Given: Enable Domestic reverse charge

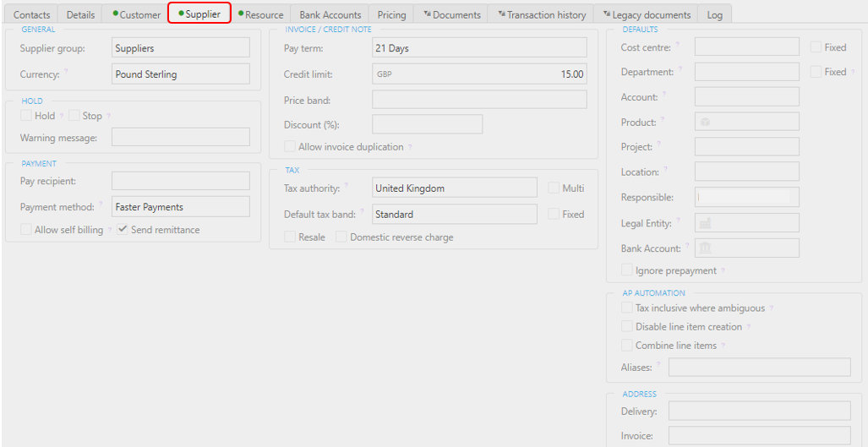Looking at the screenshot, I should click(341, 237).
